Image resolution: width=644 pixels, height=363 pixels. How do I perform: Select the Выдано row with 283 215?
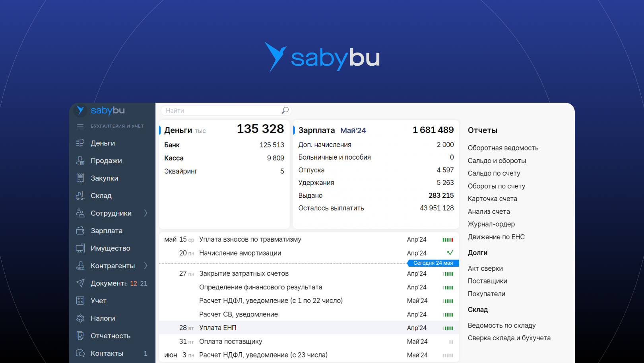[x=376, y=195]
